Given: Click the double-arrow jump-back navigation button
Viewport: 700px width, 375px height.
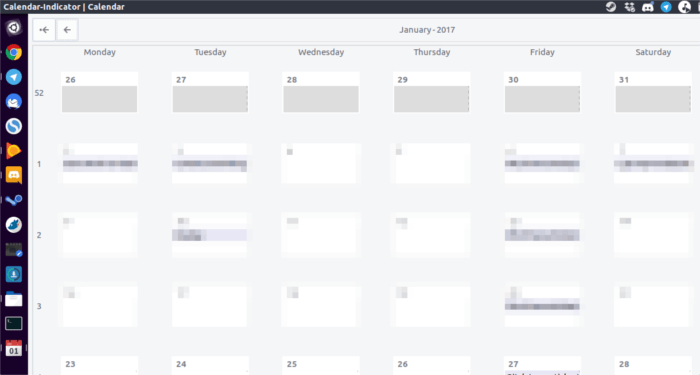Looking at the screenshot, I should (44, 30).
